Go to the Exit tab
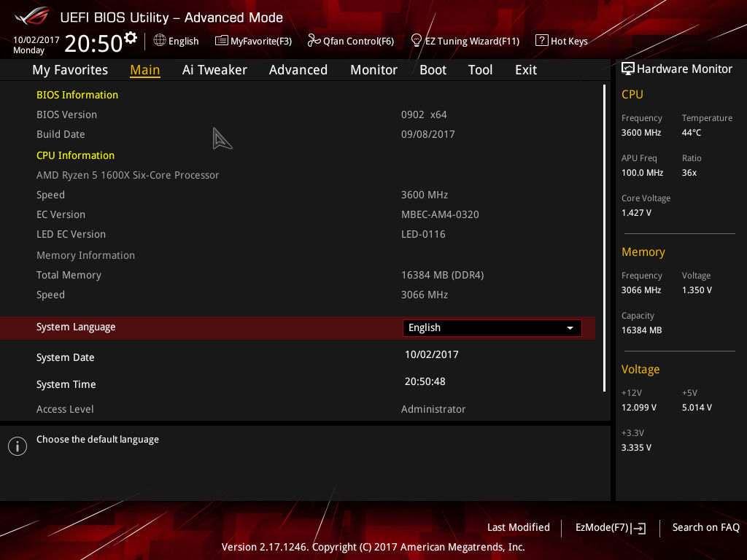 click(x=526, y=70)
